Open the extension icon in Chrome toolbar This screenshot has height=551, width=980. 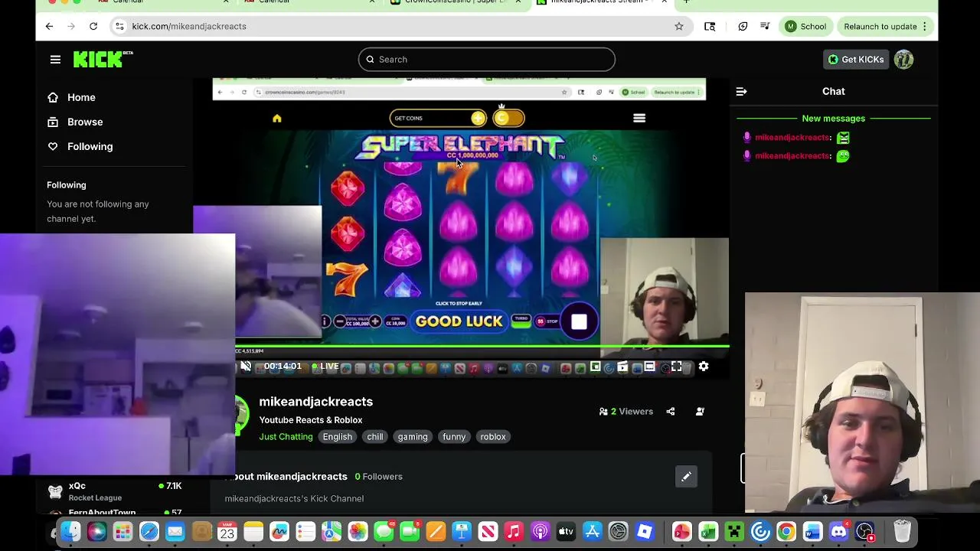click(x=743, y=26)
